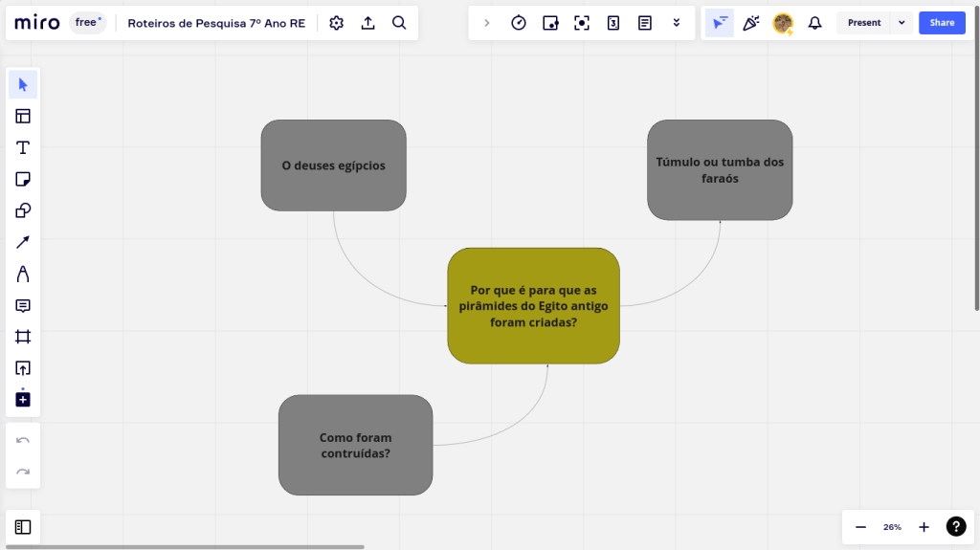This screenshot has width=980, height=550.
Task: Select the Text tool
Action: (23, 147)
